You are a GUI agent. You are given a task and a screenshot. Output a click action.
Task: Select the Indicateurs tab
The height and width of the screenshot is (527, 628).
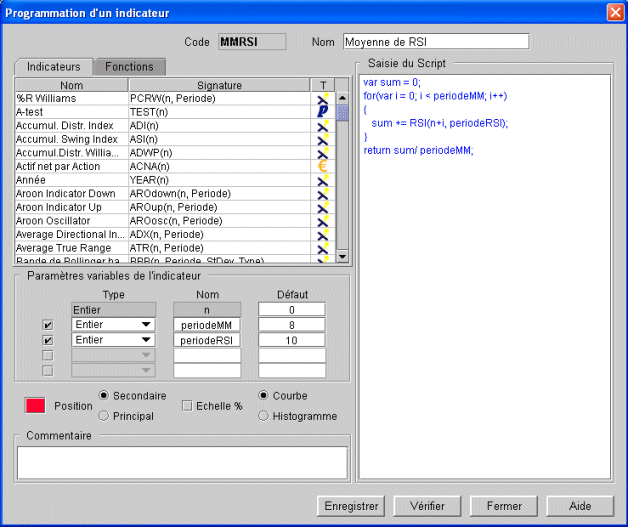54,67
